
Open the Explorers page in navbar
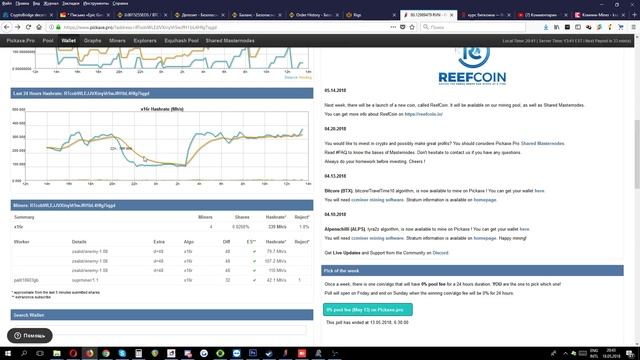145,41
